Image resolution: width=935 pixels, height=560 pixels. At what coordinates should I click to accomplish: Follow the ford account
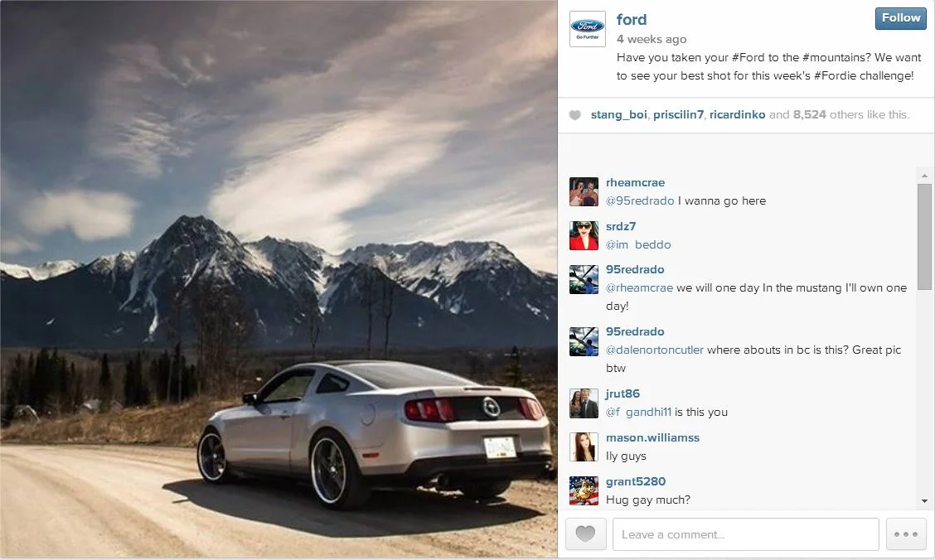[x=901, y=18]
